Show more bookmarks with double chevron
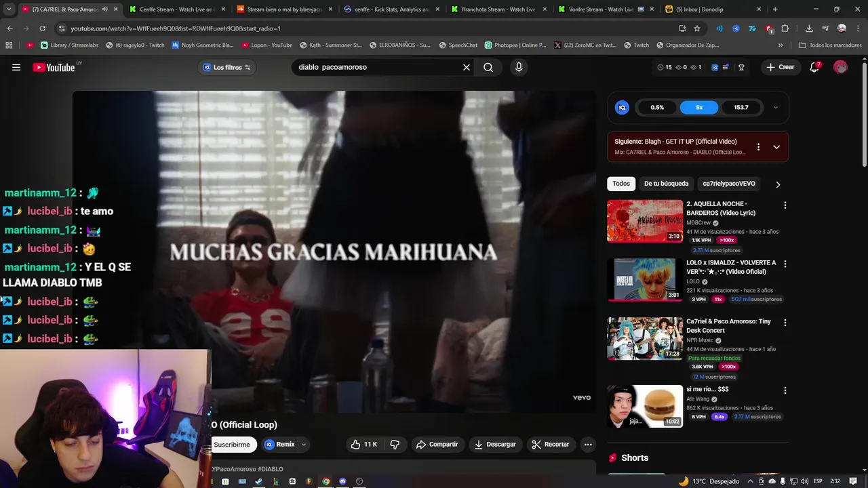 coord(781,45)
